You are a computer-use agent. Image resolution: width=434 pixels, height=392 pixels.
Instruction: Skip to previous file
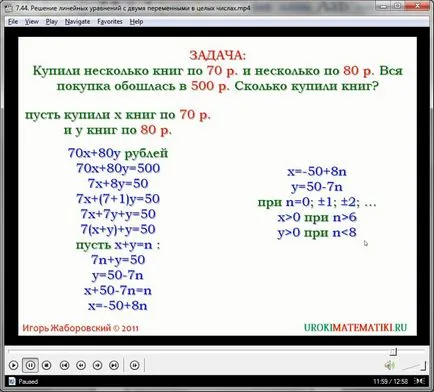(64, 365)
